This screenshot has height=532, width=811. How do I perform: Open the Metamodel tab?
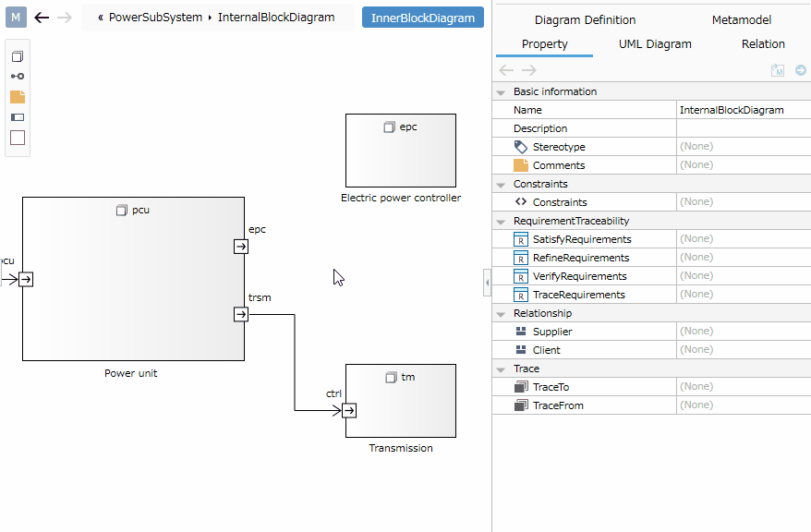coord(741,20)
